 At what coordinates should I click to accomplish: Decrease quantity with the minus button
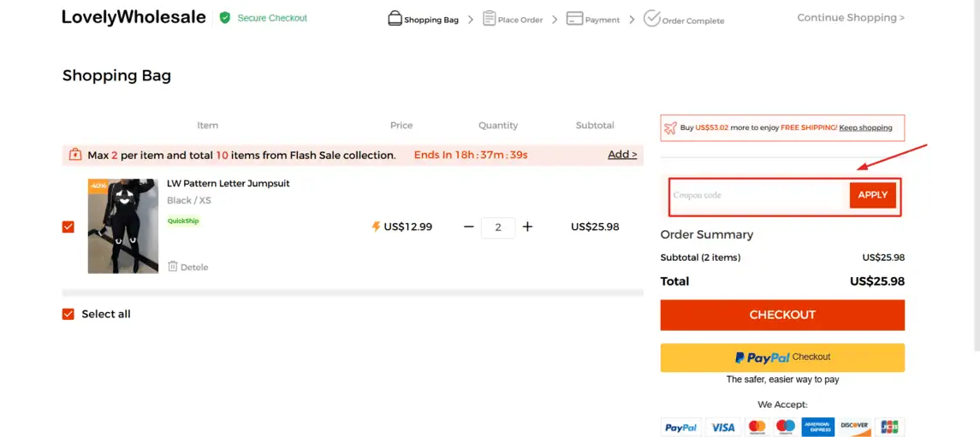pos(469,227)
